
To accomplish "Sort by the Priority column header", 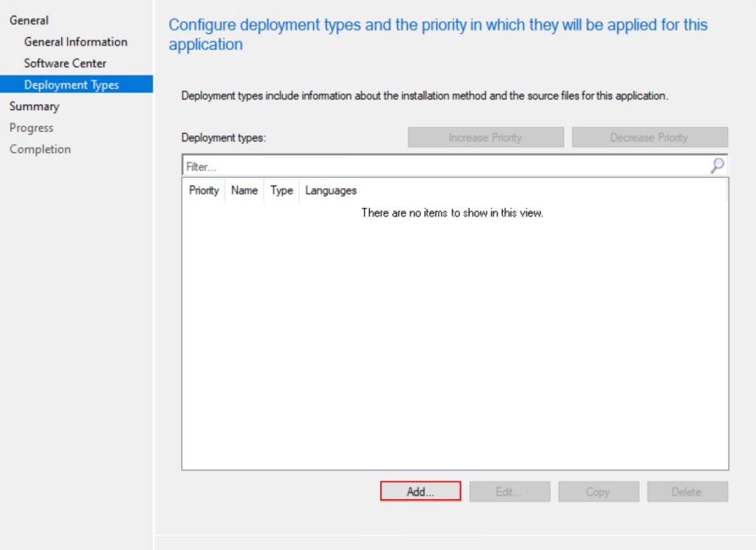I will tap(204, 190).
